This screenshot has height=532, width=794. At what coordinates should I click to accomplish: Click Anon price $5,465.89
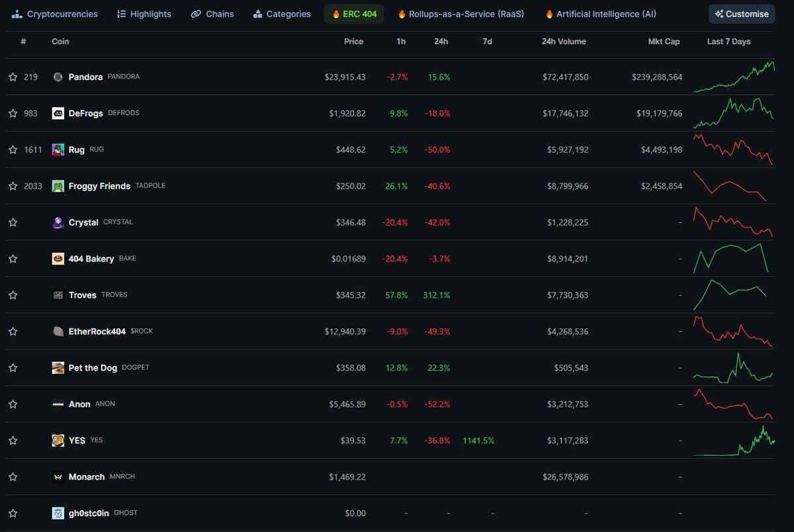click(347, 404)
